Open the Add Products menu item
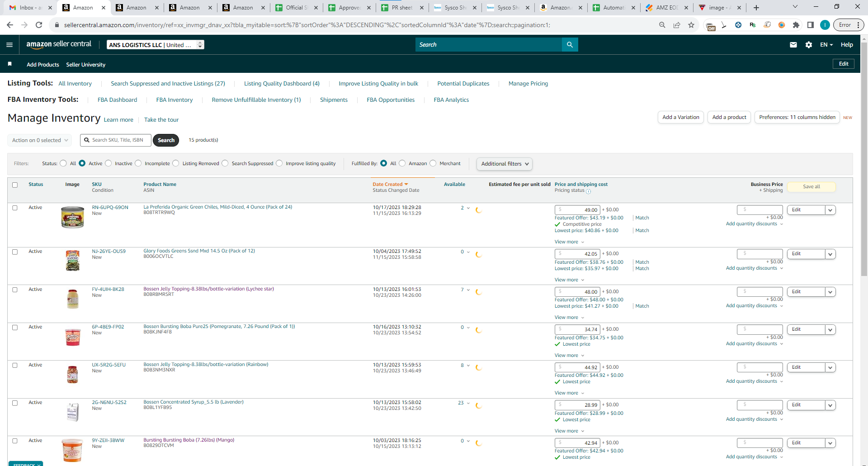868x466 pixels. tap(43, 65)
